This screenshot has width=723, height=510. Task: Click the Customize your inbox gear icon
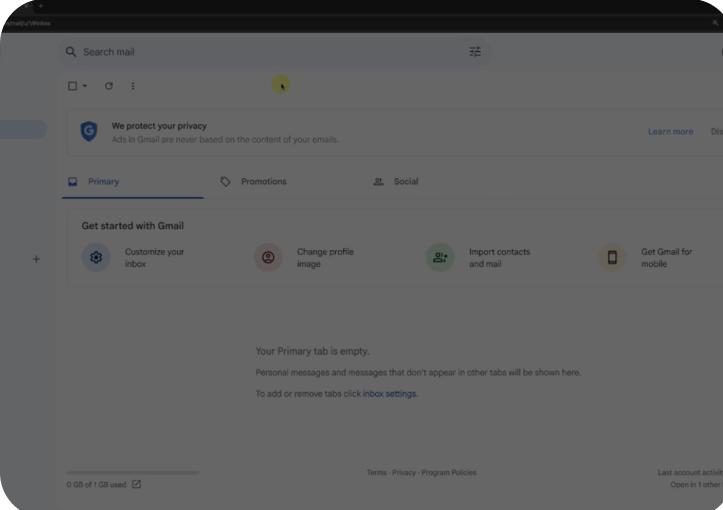[x=96, y=257]
